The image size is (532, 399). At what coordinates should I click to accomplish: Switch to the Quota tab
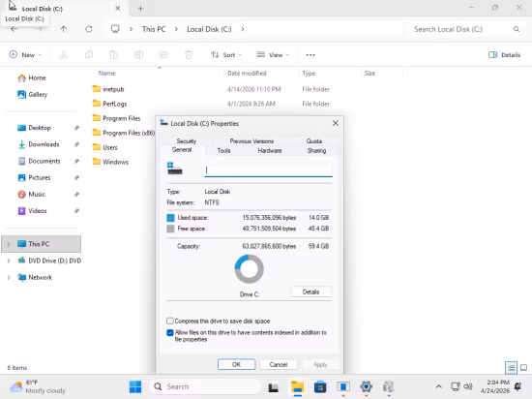(314, 141)
